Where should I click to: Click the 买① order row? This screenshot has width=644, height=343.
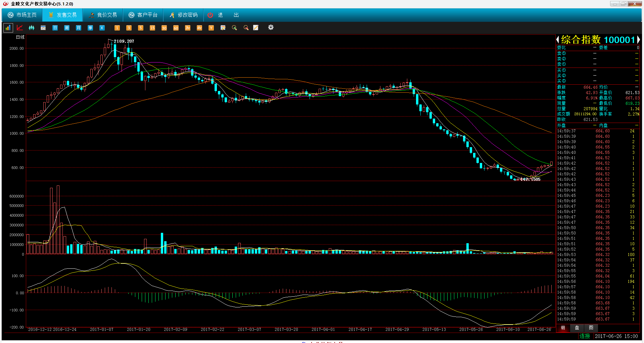598,70
